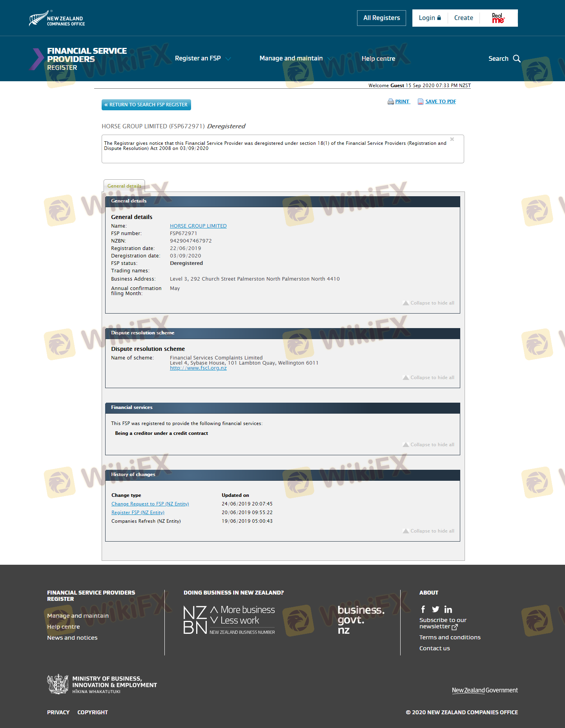Screen dimensions: 565x728
Task: Open Terms and conditions link
Action: pos(450,637)
